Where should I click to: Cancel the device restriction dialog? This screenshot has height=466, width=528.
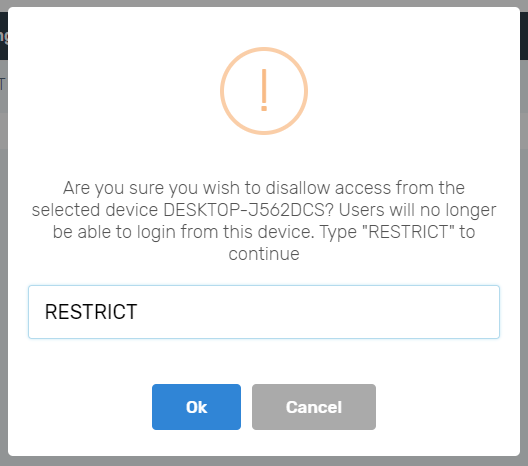pyautogui.click(x=314, y=407)
